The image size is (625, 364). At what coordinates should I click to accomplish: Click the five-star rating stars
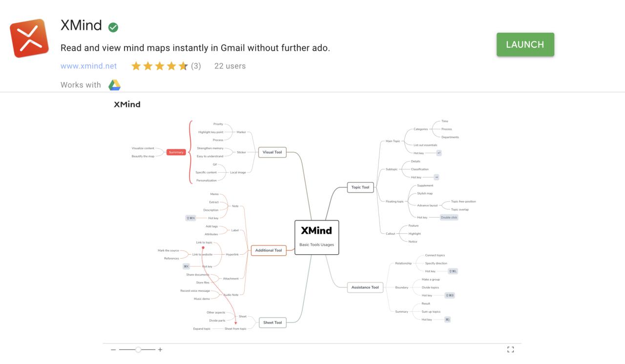pos(160,66)
